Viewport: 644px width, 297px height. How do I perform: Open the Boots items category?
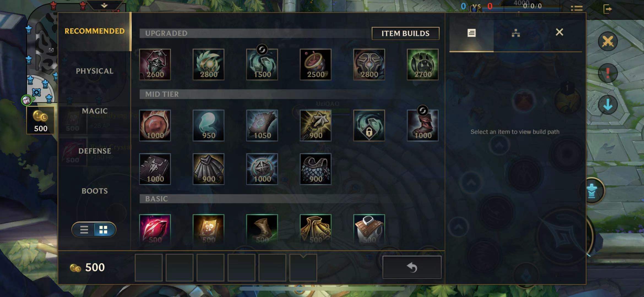tap(94, 191)
